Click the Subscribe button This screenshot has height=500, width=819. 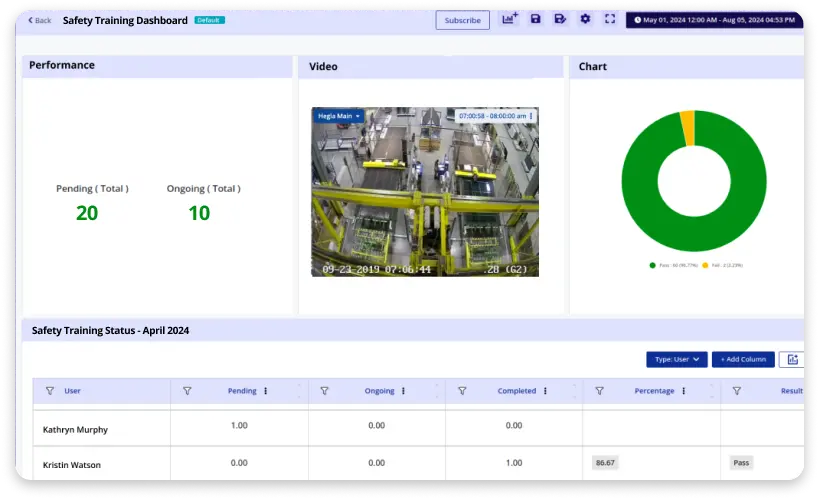pyautogui.click(x=462, y=20)
